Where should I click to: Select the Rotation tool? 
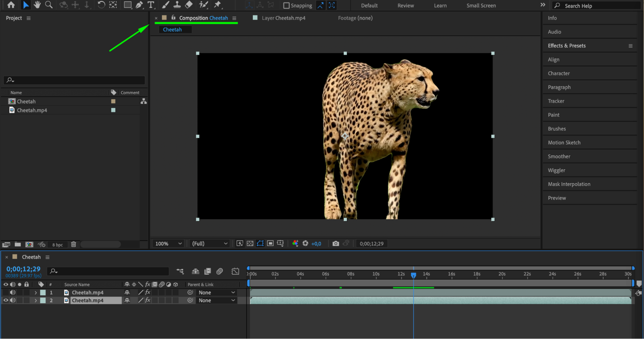101,5
